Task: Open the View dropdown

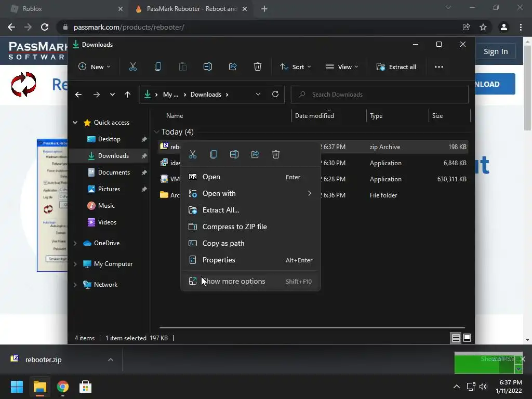Action: pos(342,67)
